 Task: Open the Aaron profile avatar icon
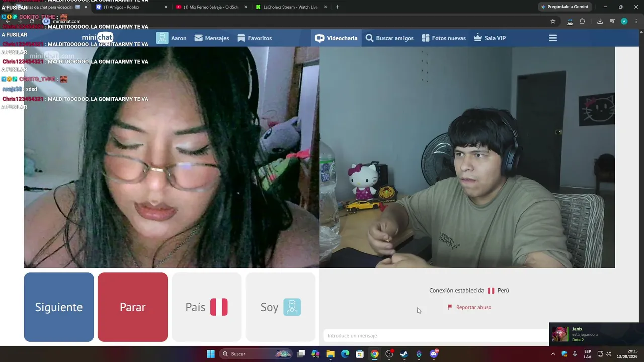coord(162,38)
